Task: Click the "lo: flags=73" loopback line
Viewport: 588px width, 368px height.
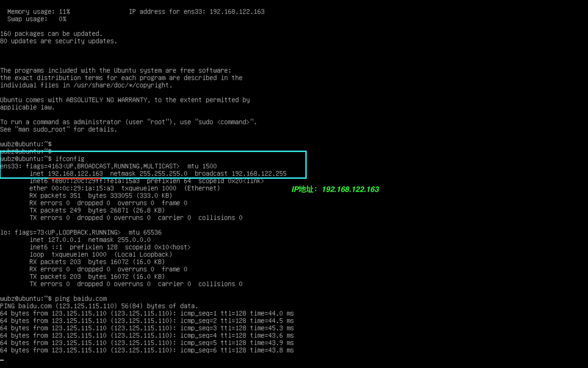Action: (81, 232)
